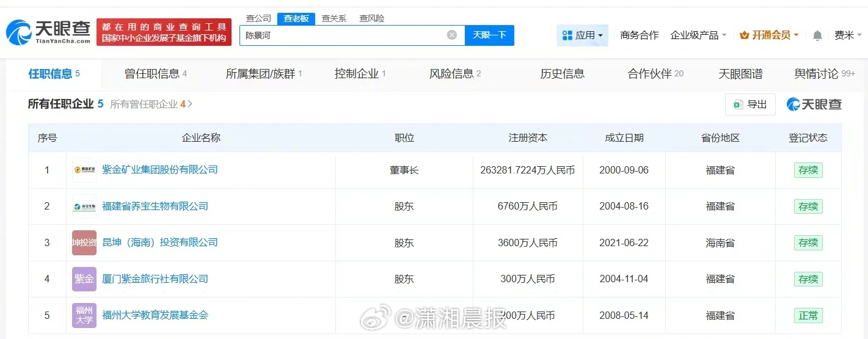Open the 福建省养宝生物 company logo
This screenshot has width=868, height=339.
click(x=84, y=206)
